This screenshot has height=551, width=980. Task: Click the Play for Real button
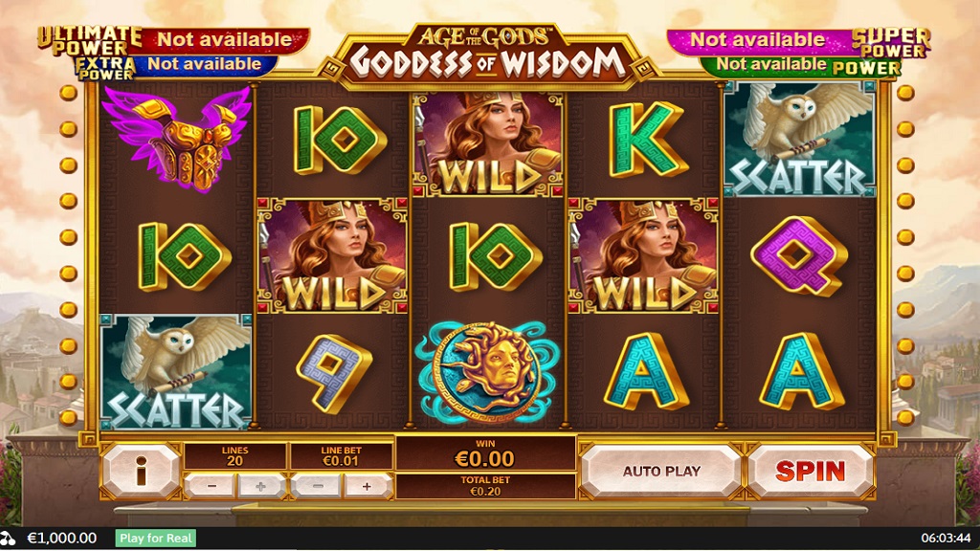point(156,538)
